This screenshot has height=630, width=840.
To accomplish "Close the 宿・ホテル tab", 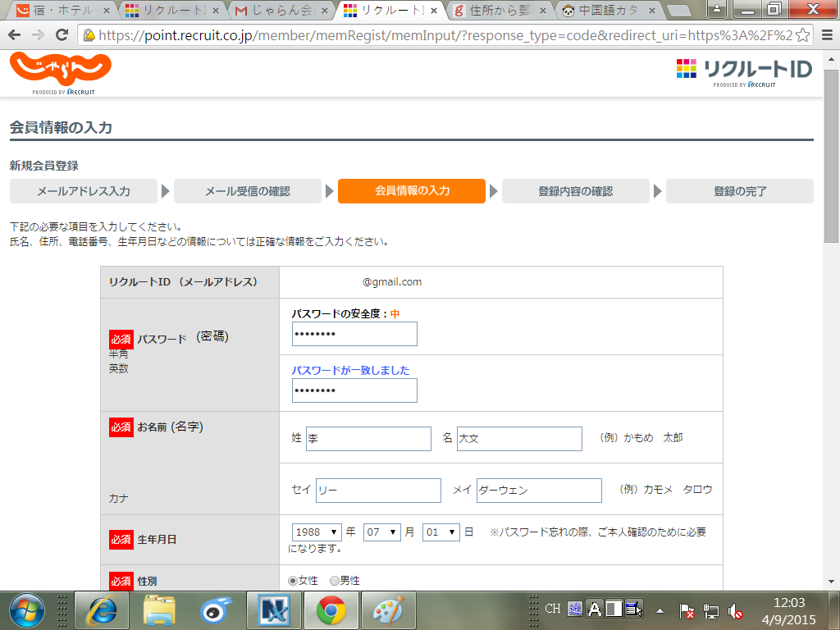I will [x=106, y=10].
